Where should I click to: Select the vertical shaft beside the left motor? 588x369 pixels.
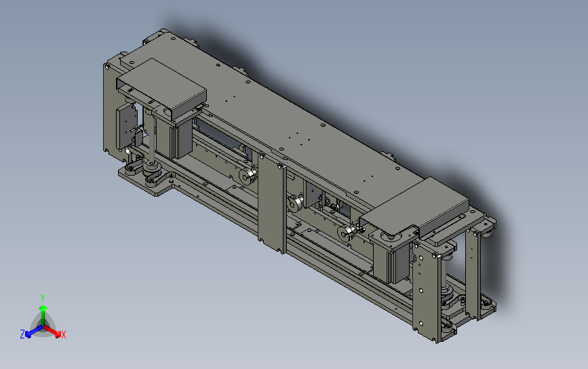click(x=151, y=138)
